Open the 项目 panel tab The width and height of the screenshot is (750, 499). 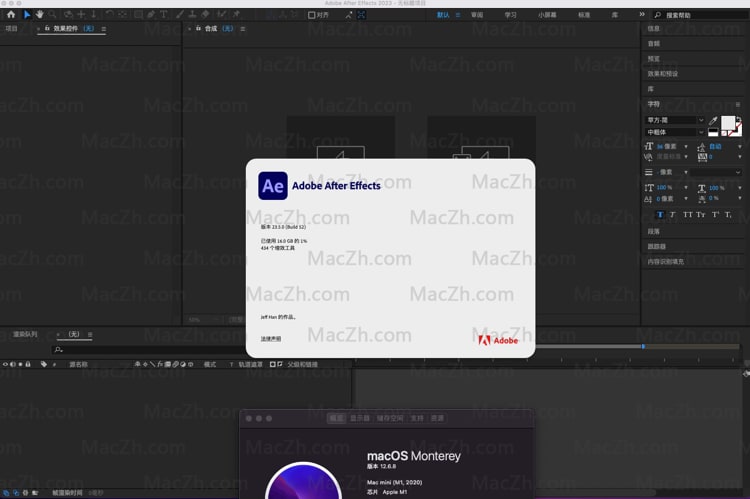11,29
